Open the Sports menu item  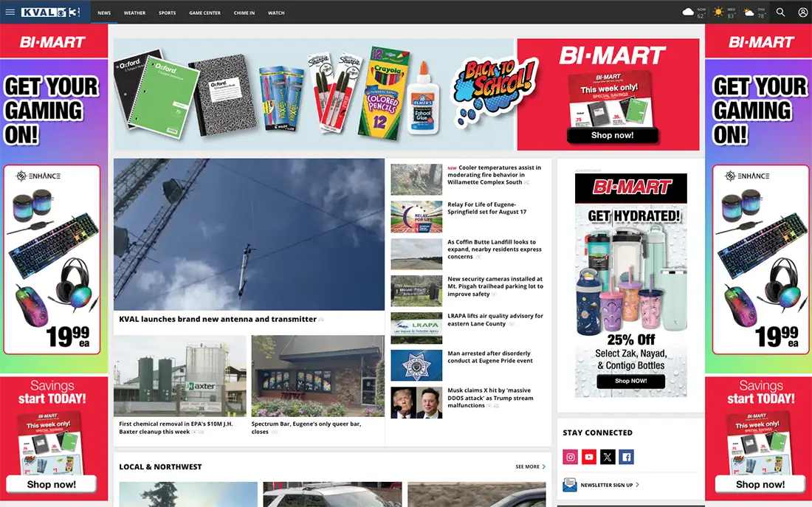point(168,13)
